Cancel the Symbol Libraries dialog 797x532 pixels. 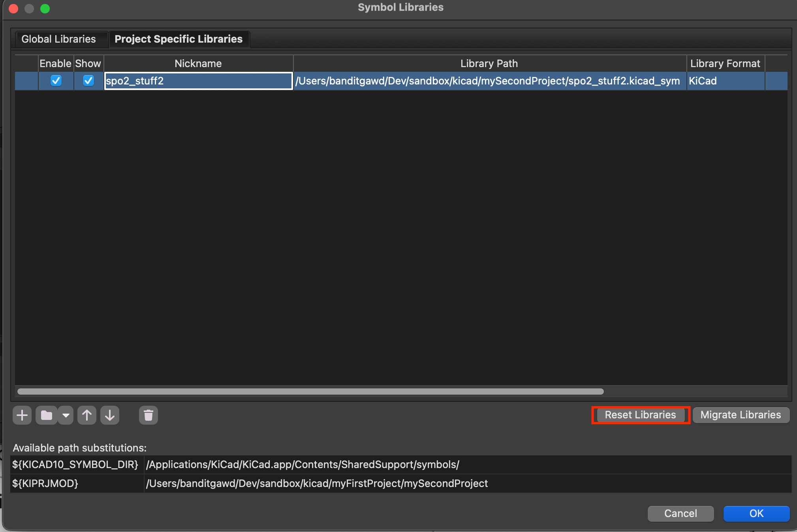click(x=680, y=513)
